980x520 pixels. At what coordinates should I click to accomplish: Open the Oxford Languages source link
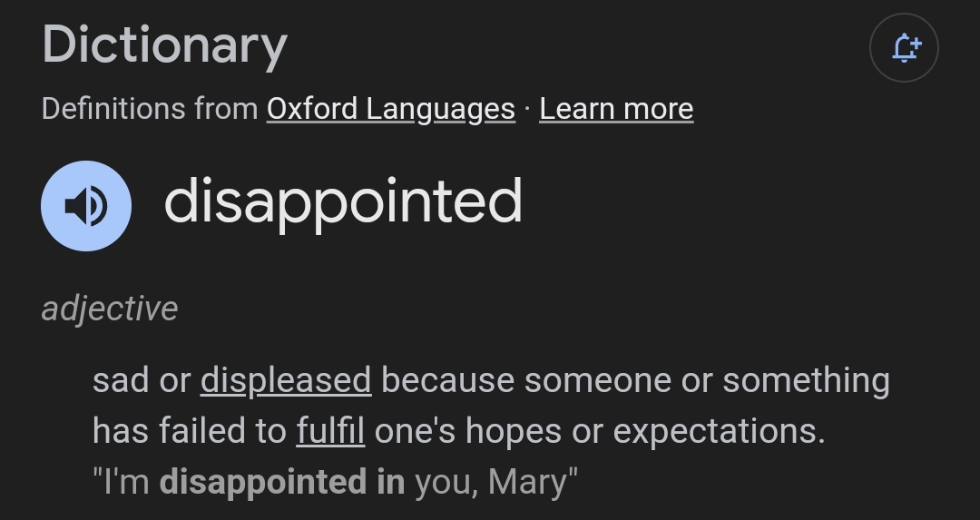point(390,109)
